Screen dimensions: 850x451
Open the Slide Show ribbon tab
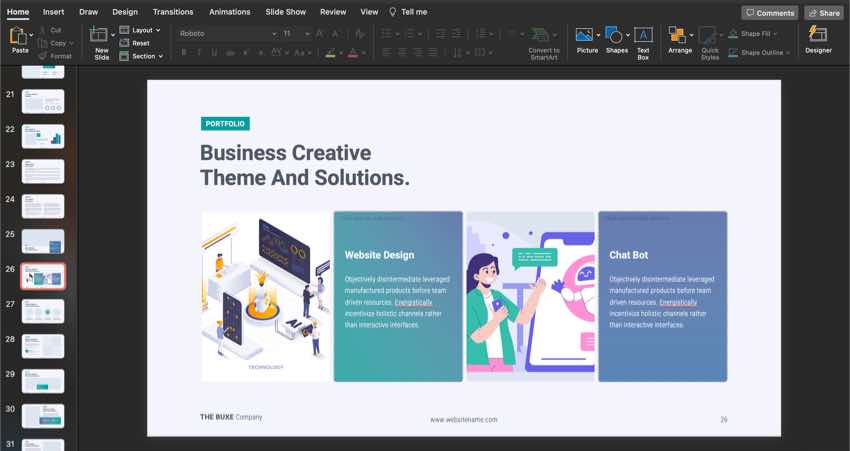click(x=286, y=11)
